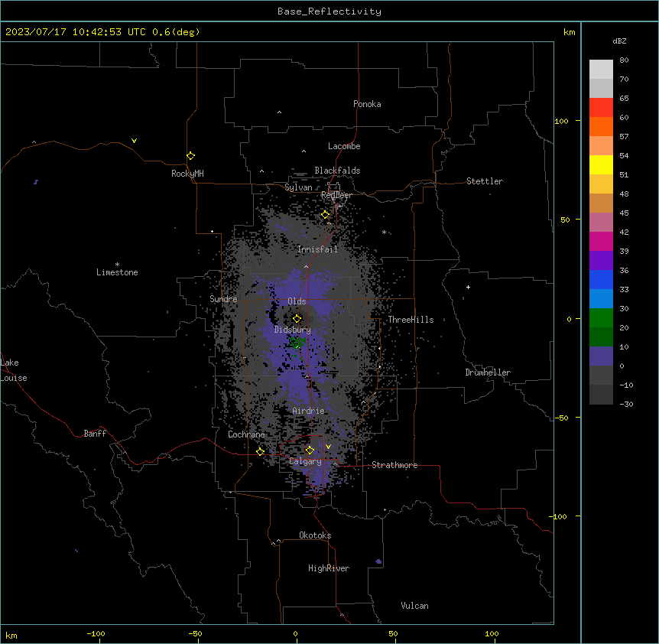Image resolution: width=659 pixels, height=644 pixels.
Task: Click the Airdrie city label
Action: click(308, 411)
